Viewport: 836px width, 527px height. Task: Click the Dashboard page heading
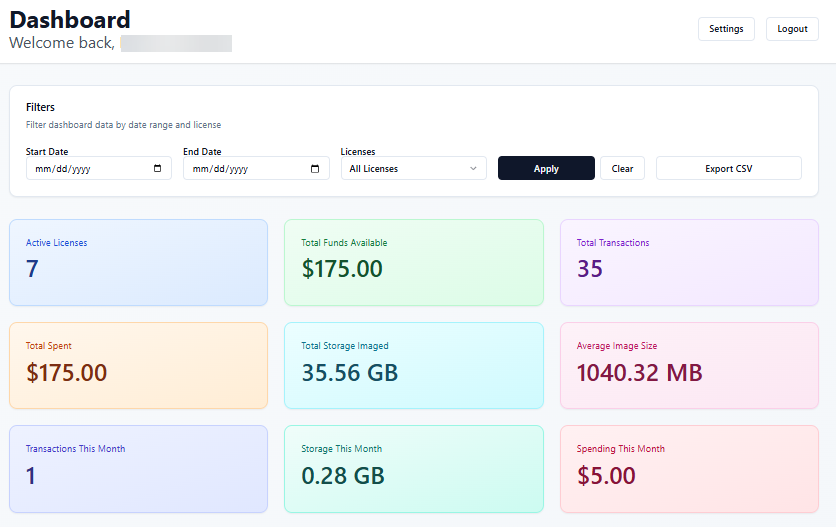(70, 20)
